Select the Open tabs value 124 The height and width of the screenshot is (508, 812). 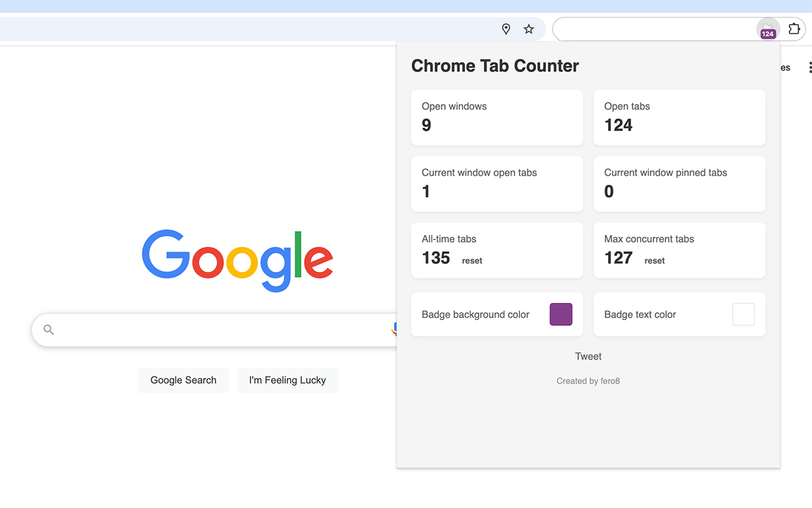(x=619, y=125)
